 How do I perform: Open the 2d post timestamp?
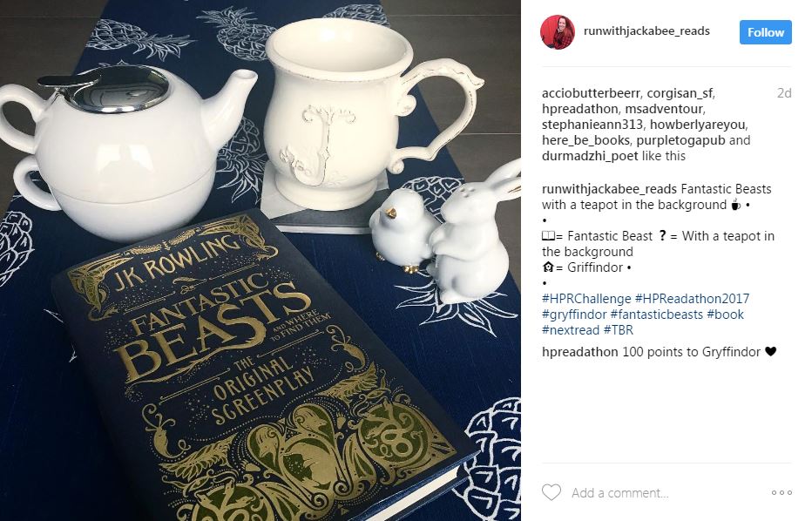click(784, 93)
